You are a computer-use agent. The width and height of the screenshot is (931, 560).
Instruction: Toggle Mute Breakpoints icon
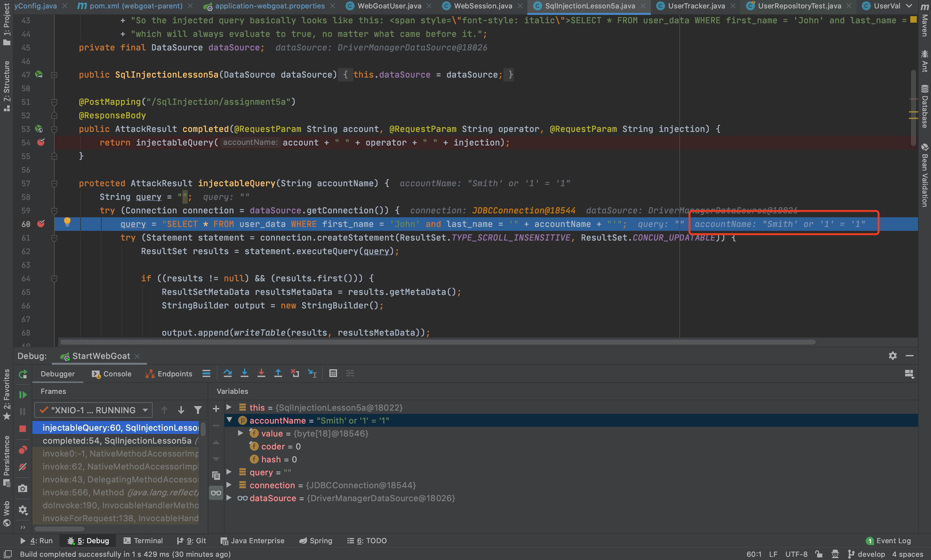click(x=23, y=467)
